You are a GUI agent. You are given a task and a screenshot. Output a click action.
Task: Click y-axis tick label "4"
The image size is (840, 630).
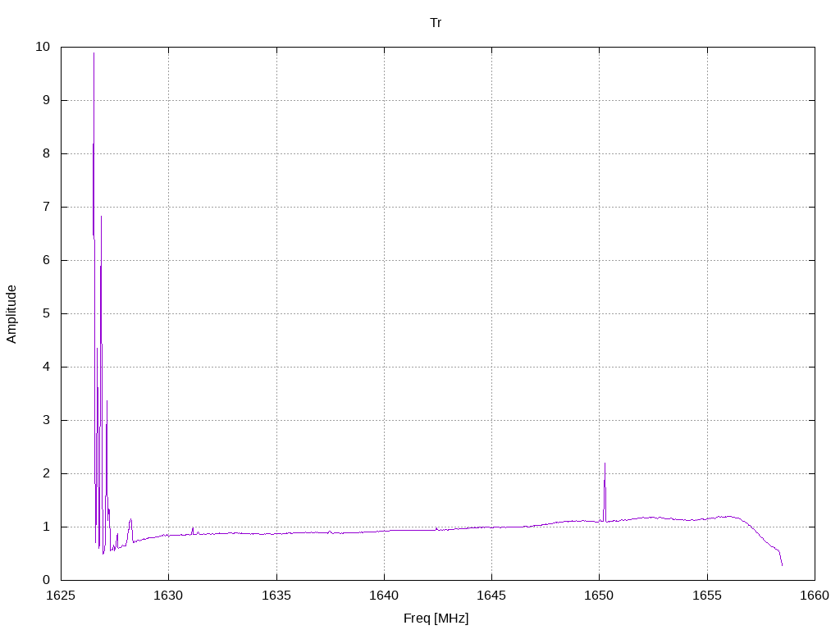click(47, 367)
